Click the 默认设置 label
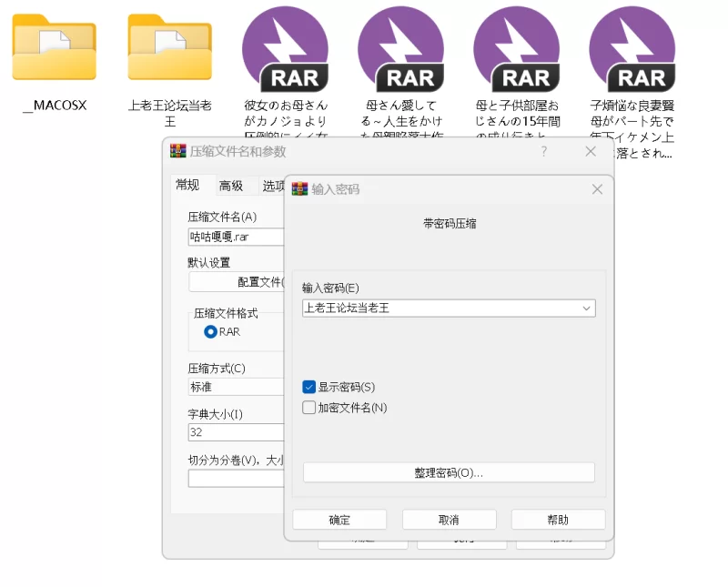The image size is (728, 587). pyautogui.click(x=209, y=262)
